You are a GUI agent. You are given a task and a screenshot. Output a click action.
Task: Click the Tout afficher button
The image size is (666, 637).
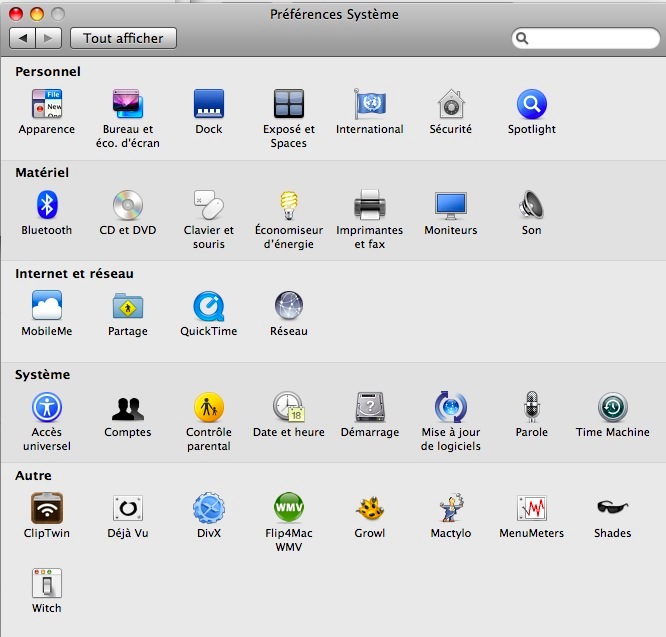click(123, 38)
